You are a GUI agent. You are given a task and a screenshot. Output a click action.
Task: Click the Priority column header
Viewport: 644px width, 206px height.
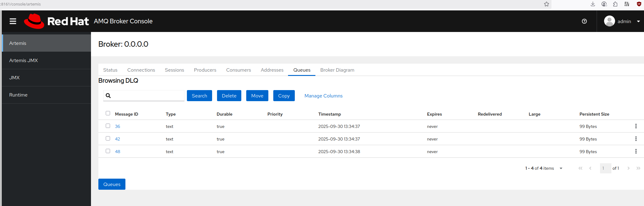click(x=275, y=114)
